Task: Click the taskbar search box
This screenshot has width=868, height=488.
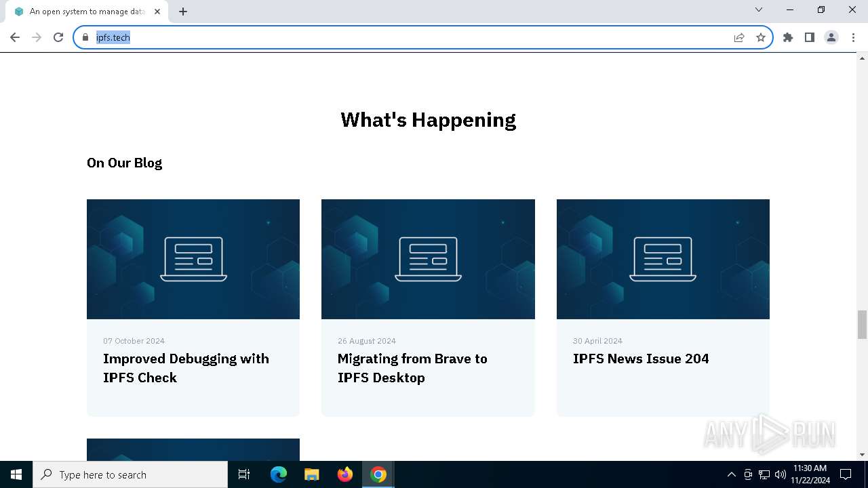Action: pos(130,474)
